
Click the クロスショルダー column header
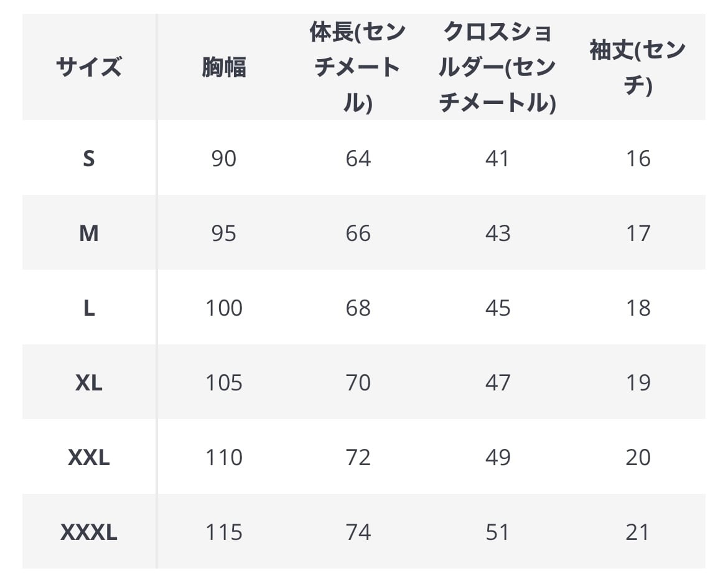tap(497, 67)
